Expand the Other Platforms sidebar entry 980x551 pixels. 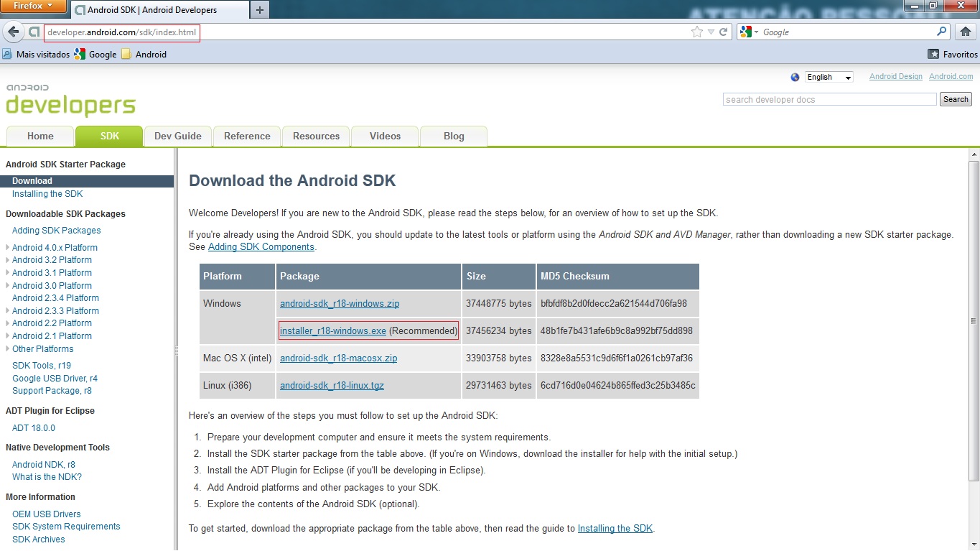[x=43, y=348]
